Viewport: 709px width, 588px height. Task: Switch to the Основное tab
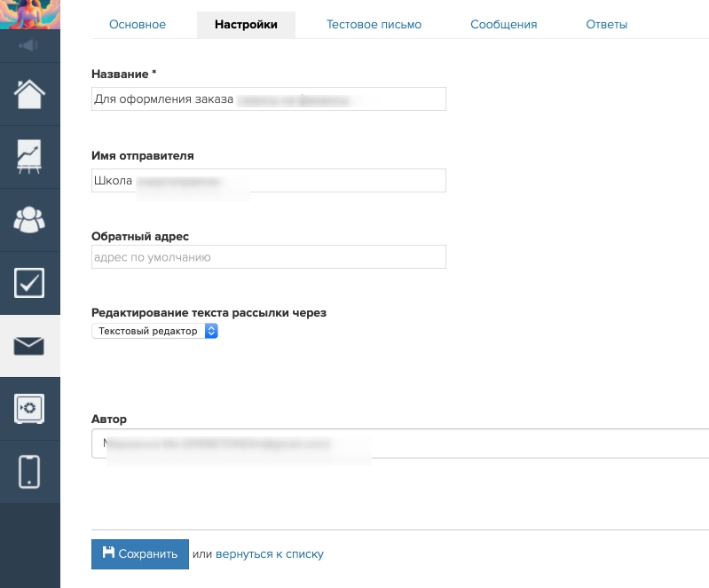coord(138,25)
